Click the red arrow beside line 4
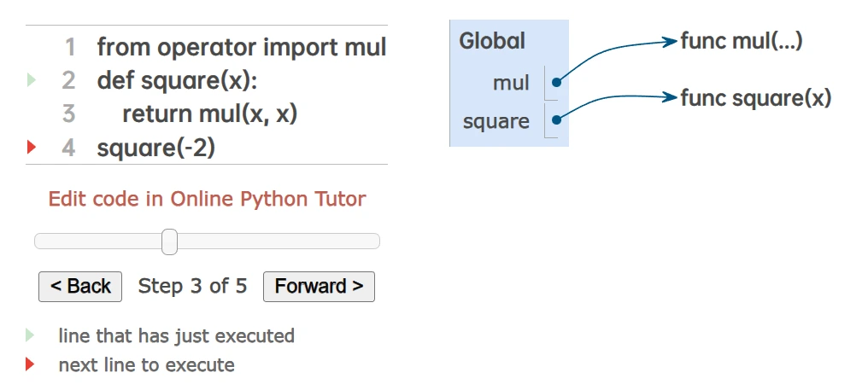This screenshot has width=868, height=390. (x=32, y=148)
